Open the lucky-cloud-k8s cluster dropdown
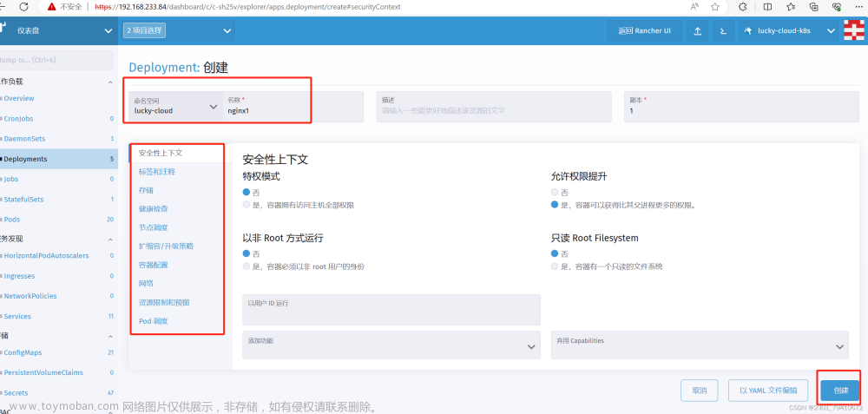Screen dimensions: 868x414 (x=788, y=31)
